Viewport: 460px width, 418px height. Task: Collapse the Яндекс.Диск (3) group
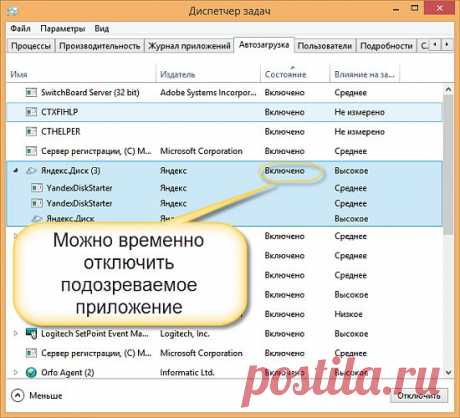click(15, 171)
